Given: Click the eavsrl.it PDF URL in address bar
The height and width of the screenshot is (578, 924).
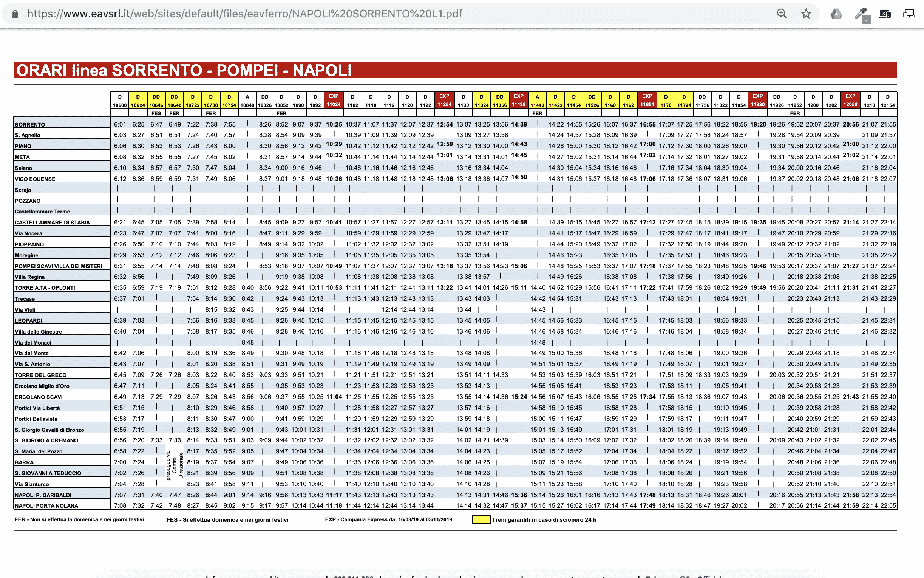Looking at the screenshot, I should (x=244, y=14).
